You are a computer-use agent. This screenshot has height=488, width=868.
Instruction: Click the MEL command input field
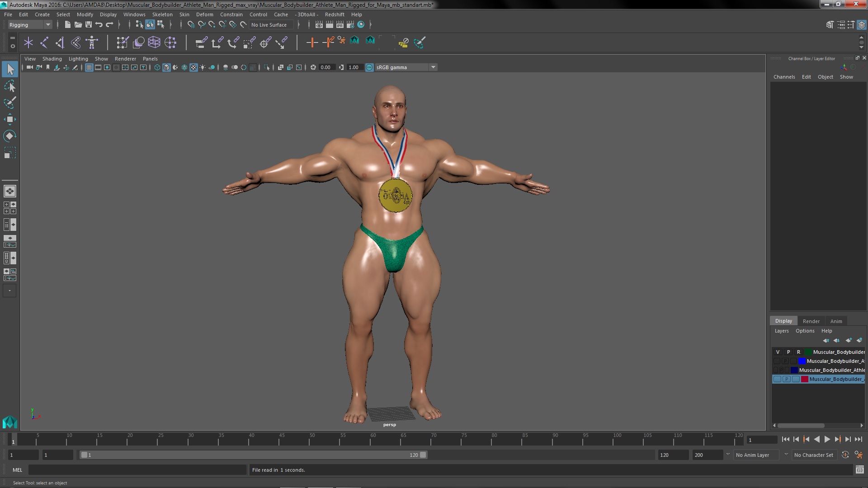click(x=137, y=470)
